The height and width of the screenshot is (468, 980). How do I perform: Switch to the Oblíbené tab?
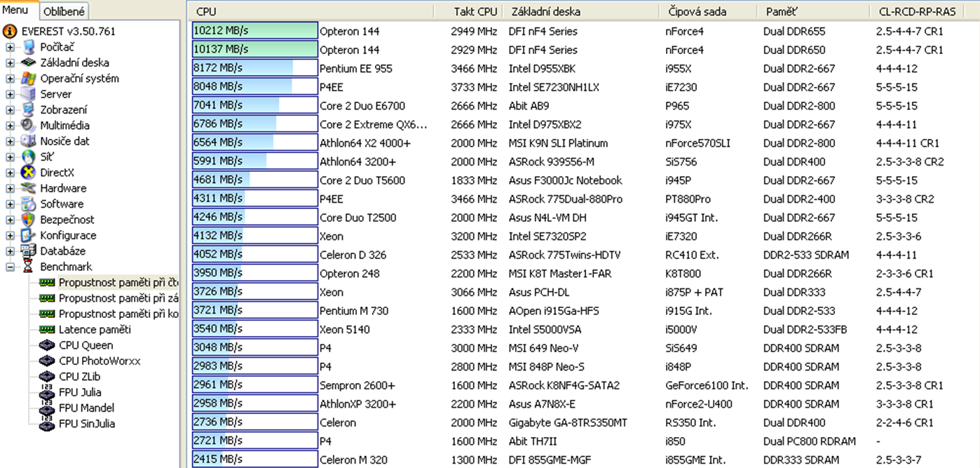(x=64, y=11)
